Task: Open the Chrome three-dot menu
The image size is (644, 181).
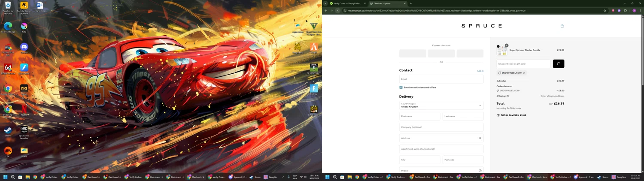Action: point(640,11)
